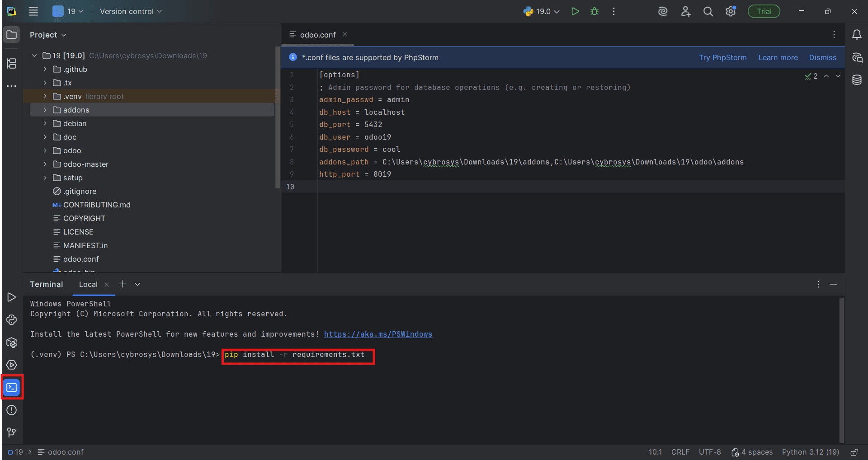Screen dimensions: 868x460
Task: Open terminal options three-dot menu
Action: [x=818, y=284]
